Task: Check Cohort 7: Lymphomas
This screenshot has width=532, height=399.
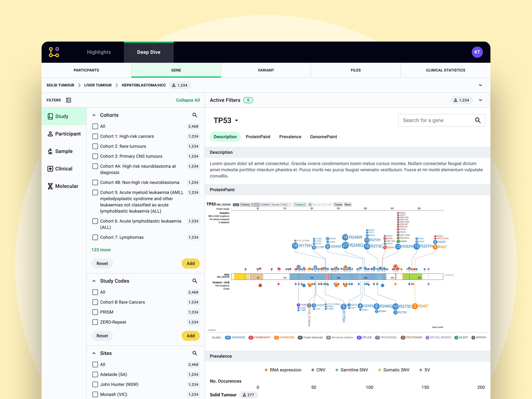Action: point(95,237)
